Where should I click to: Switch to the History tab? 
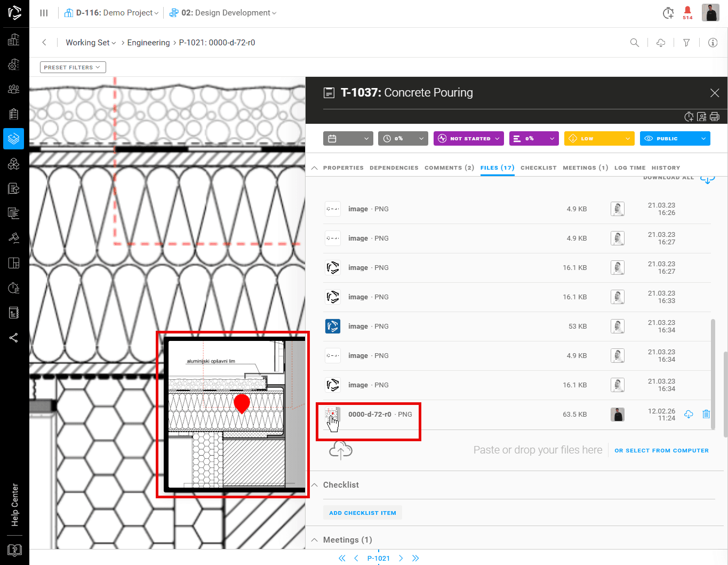pos(666,168)
